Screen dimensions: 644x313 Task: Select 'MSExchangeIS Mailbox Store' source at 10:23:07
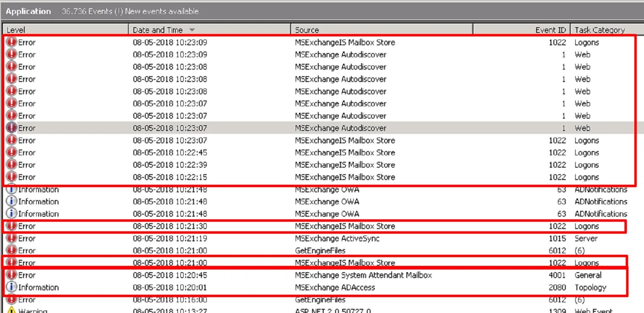click(345, 140)
